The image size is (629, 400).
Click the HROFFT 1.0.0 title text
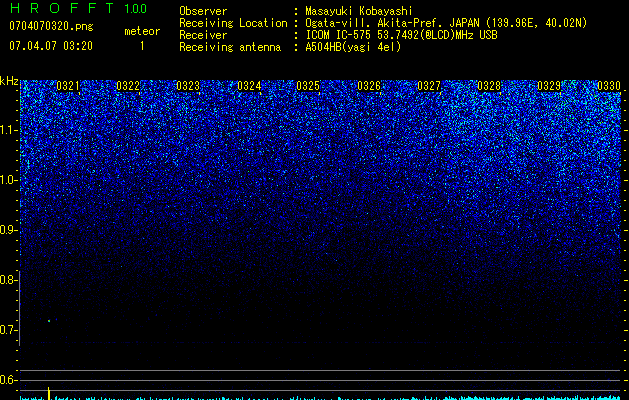[x=78, y=8]
